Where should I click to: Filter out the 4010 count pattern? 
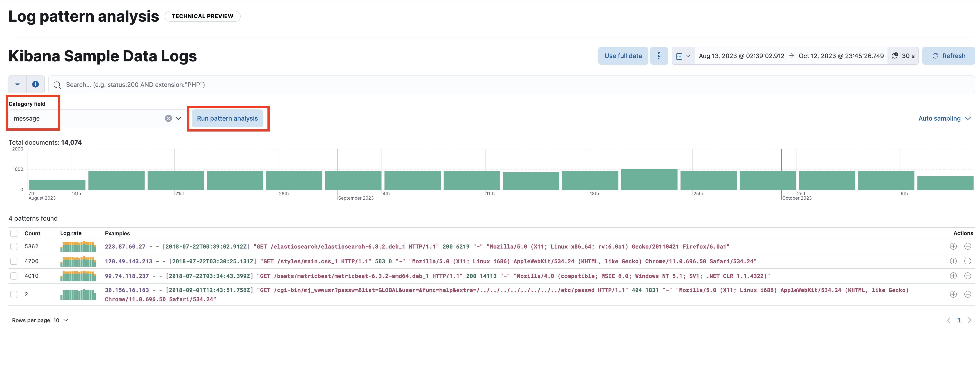tap(967, 276)
